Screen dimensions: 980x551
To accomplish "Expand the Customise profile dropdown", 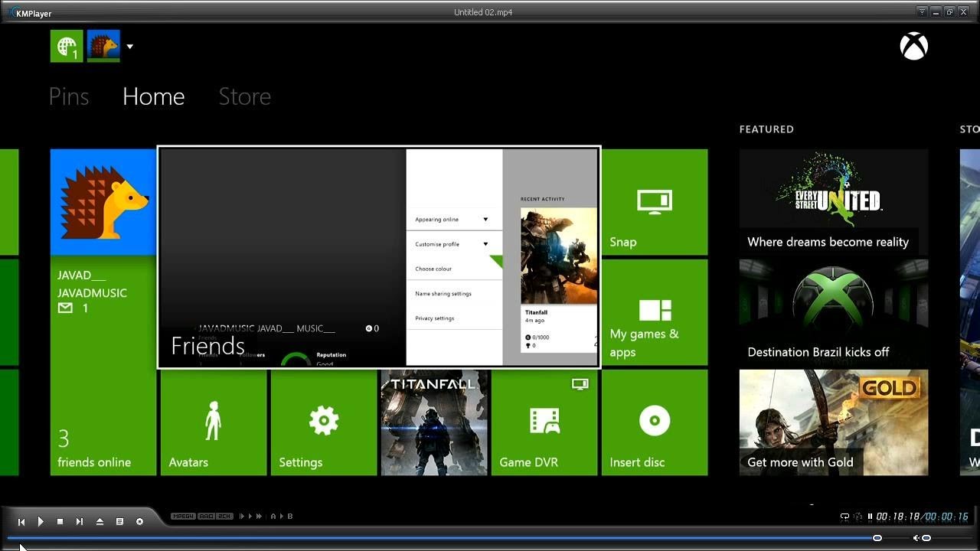I will coord(454,244).
